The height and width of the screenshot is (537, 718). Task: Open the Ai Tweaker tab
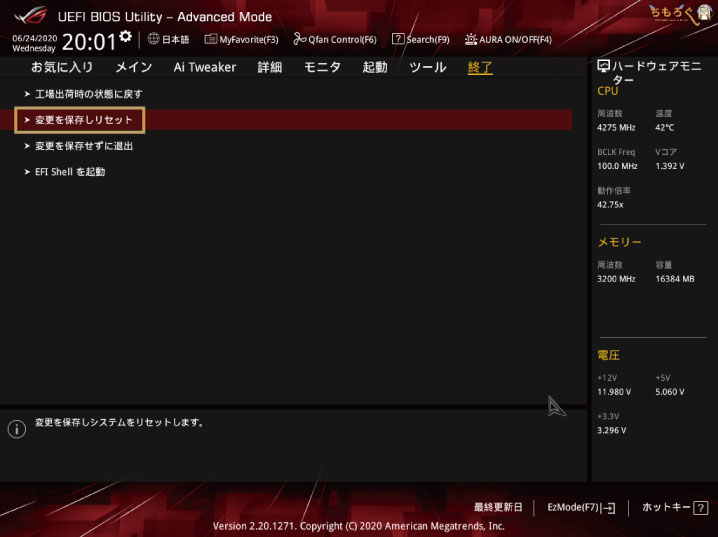coord(205,67)
